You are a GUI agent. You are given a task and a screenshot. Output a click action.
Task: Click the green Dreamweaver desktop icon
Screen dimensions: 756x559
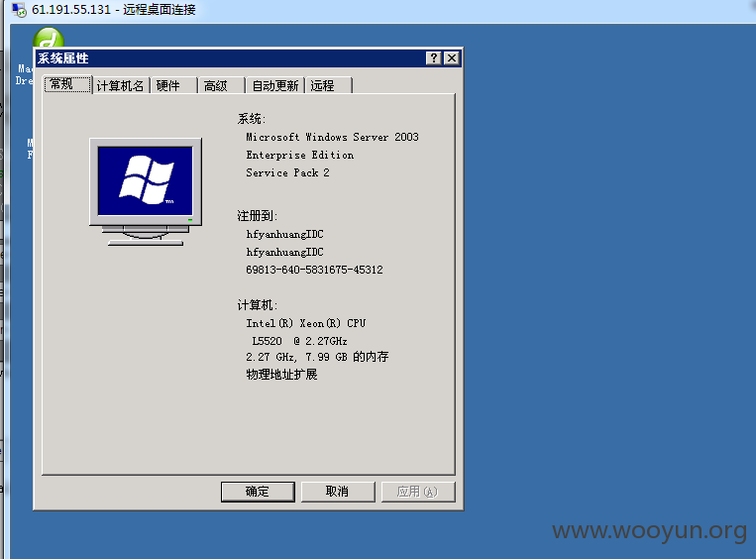pos(49,38)
